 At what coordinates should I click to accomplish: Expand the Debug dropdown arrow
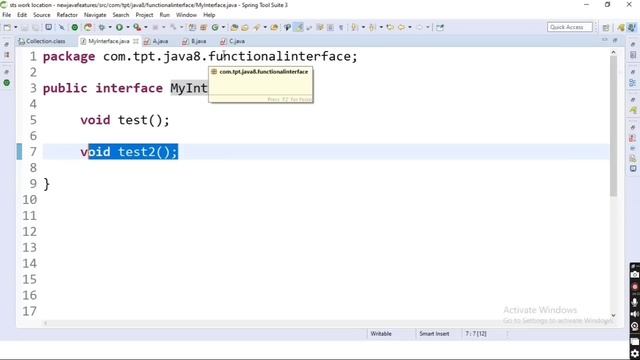pyautogui.click(x=110, y=27)
